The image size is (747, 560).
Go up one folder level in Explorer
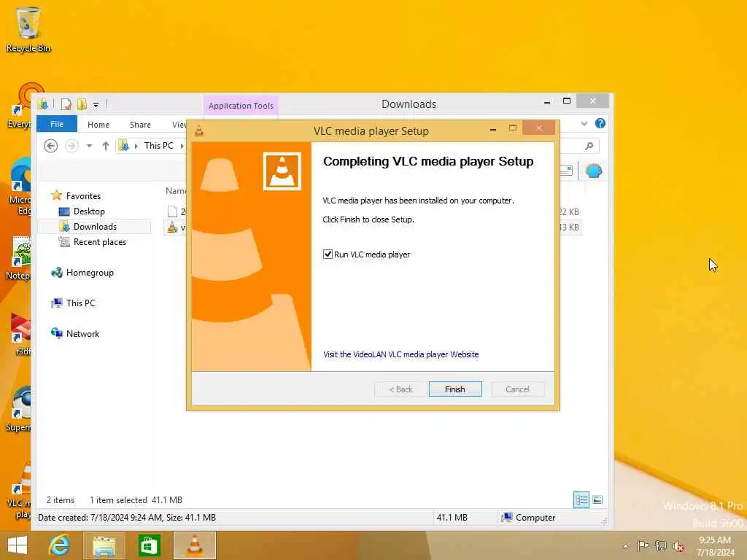105,146
